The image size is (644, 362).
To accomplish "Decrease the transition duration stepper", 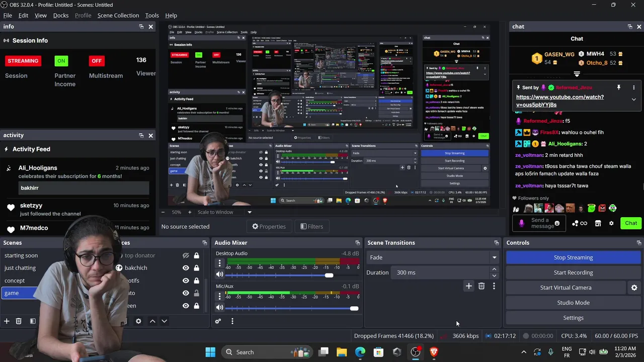I will 494,276.
